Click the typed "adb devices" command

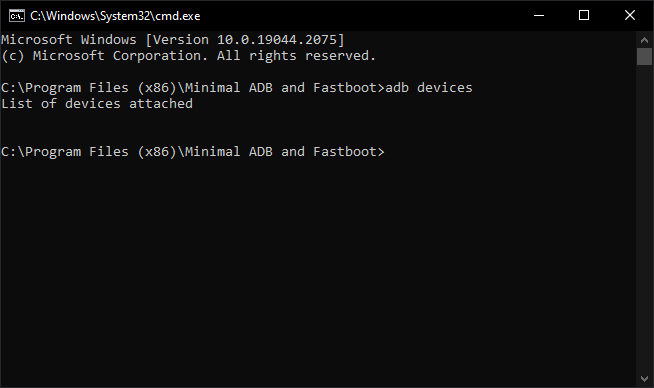click(x=429, y=88)
